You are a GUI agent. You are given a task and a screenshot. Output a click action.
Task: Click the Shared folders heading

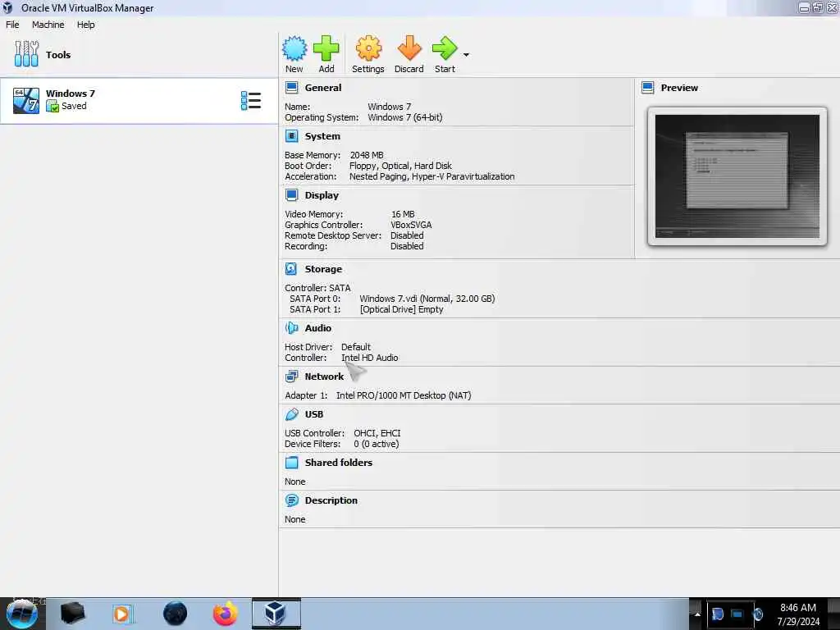(339, 463)
